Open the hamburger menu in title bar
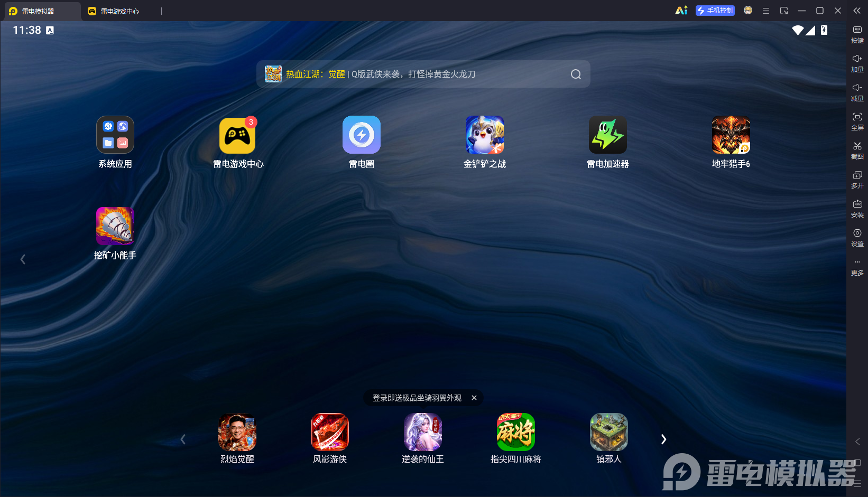The width and height of the screenshot is (868, 497). tap(766, 11)
